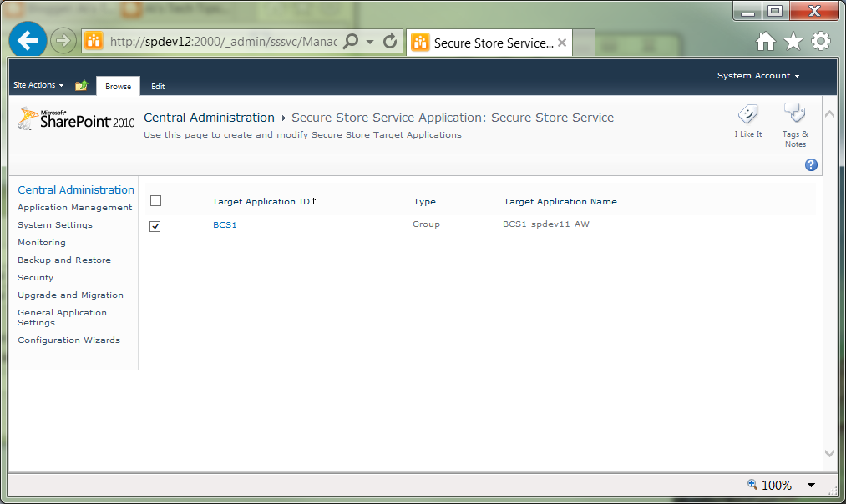Open System Settings in sidebar
The image size is (846, 504).
click(x=55, y=224)
